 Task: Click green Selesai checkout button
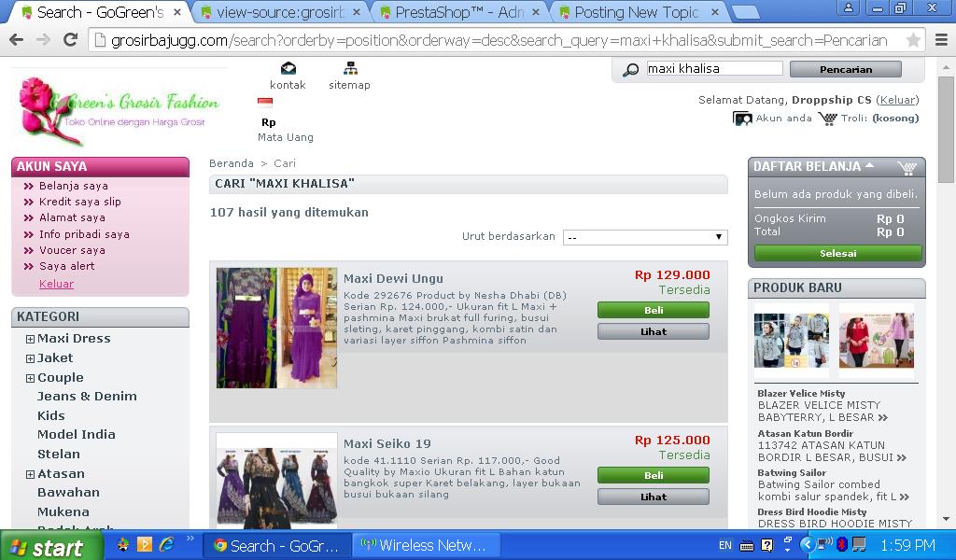(x=837, y=254)
